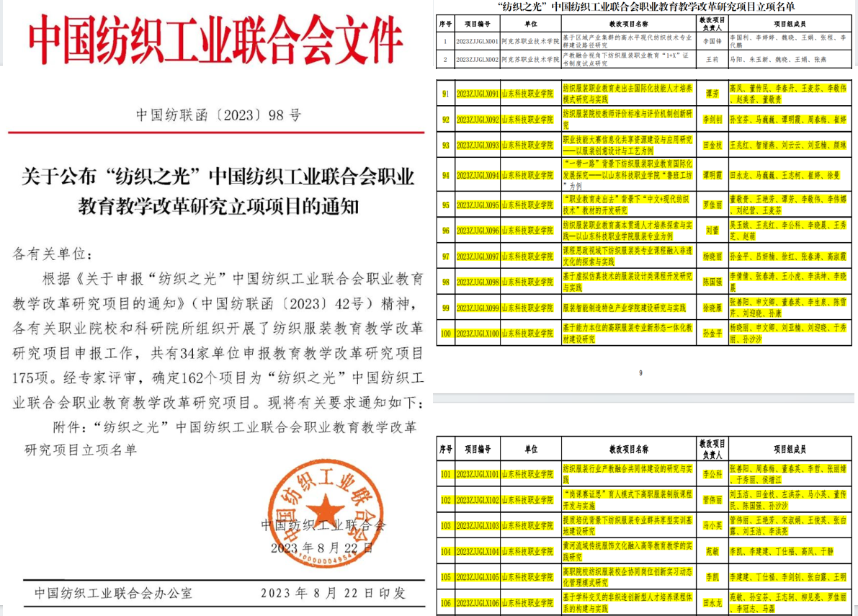Viewport: 858px width, 616px height.
Task: Select row 99 project leader "徐晓雁"
Action: pos(712,308)
